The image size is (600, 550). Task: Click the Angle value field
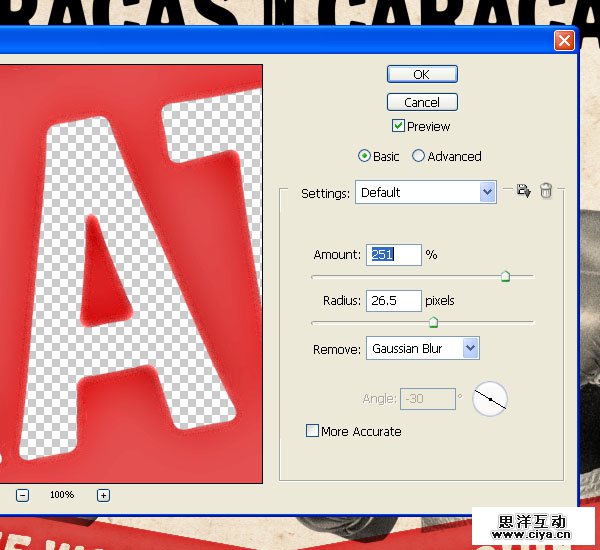(428, 399)
